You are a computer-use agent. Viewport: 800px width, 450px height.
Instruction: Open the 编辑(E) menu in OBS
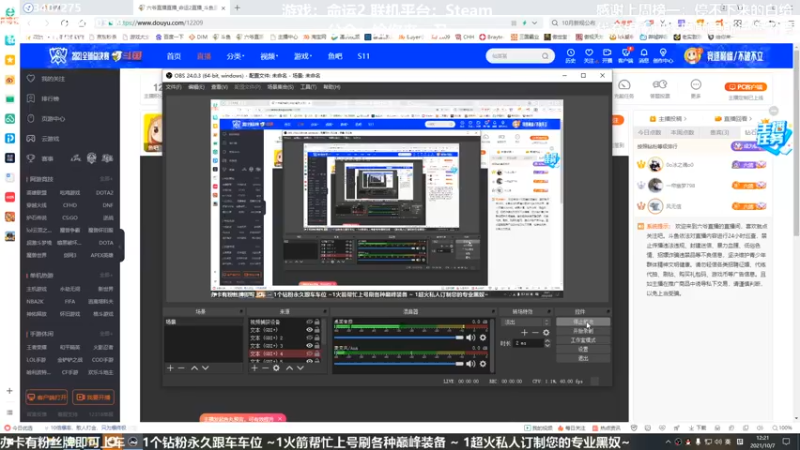click(196, 87)
